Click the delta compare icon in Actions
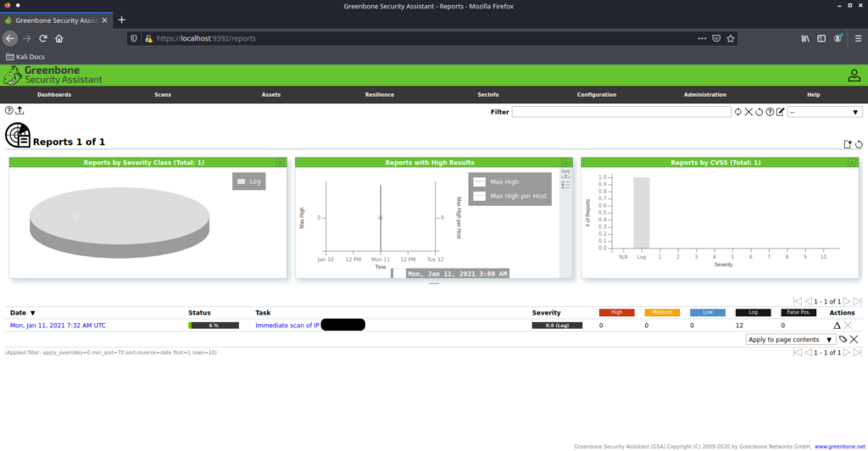868x451 pixels. (837, 326)
